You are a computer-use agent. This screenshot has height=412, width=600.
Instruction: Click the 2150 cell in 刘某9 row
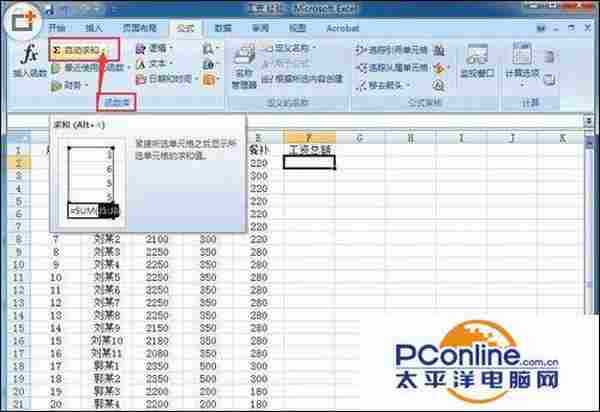[x=157, y=328]
